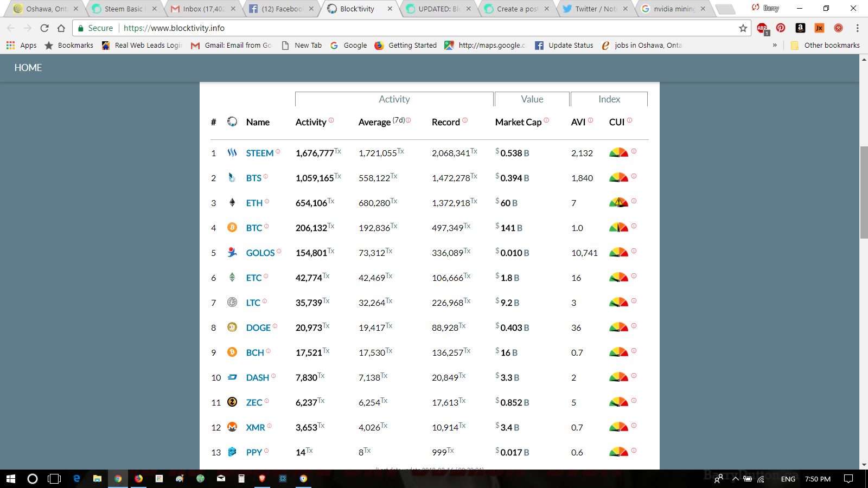This screenshot has width=868, height=488.
Task: Go to the browser home page icon
Action: click(x=61, y=28)
